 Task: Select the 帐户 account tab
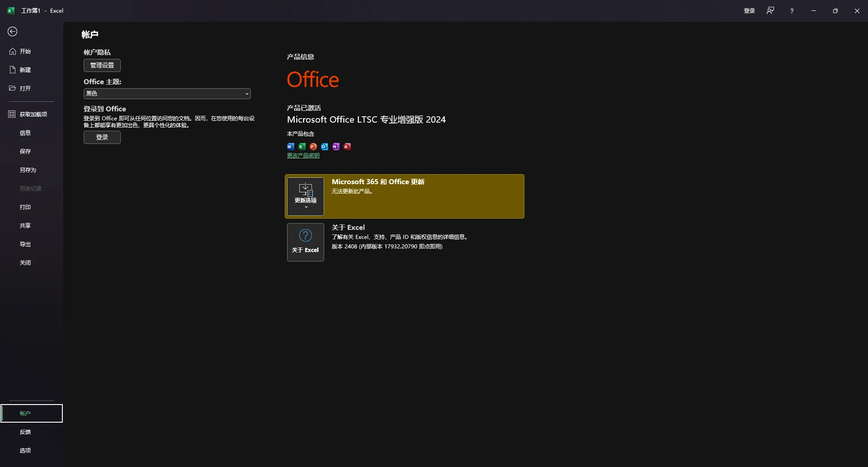click(x=32, y=413)
